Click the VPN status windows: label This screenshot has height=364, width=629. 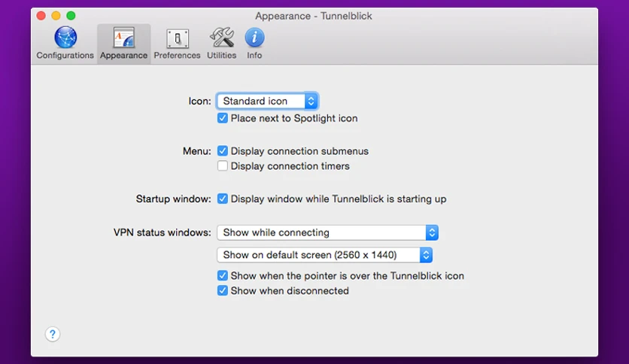[162, 232]
